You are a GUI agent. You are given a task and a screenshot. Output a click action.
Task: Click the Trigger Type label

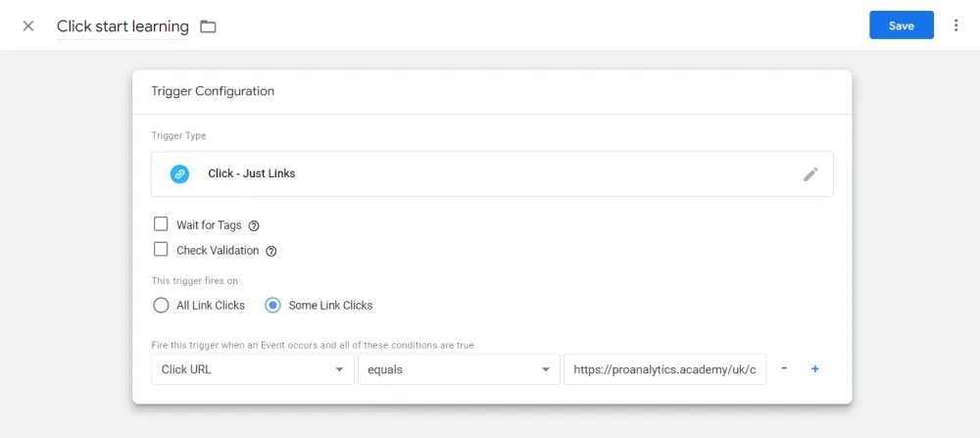tap(178, 135)
